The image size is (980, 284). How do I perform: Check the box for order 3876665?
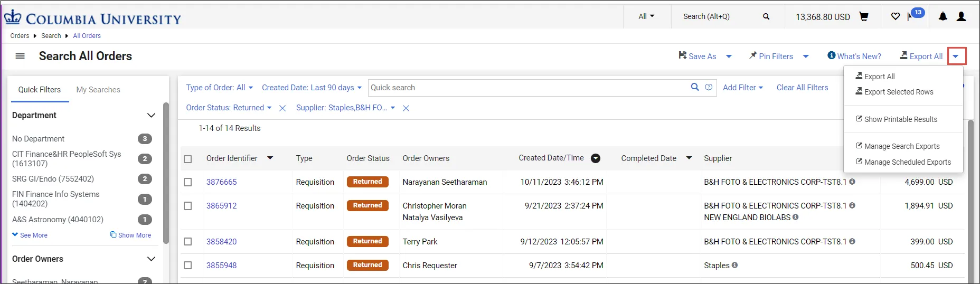[187, 182]
